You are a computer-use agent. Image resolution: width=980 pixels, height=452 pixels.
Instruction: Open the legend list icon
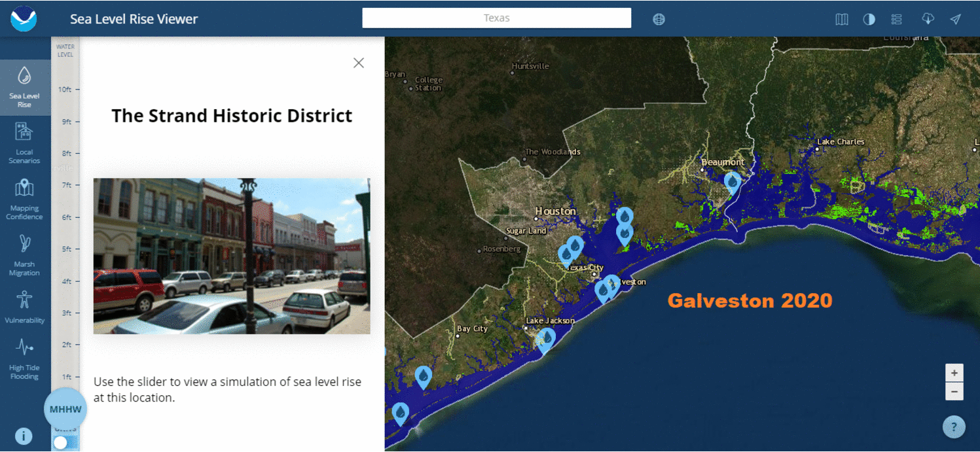pos(896,19)
